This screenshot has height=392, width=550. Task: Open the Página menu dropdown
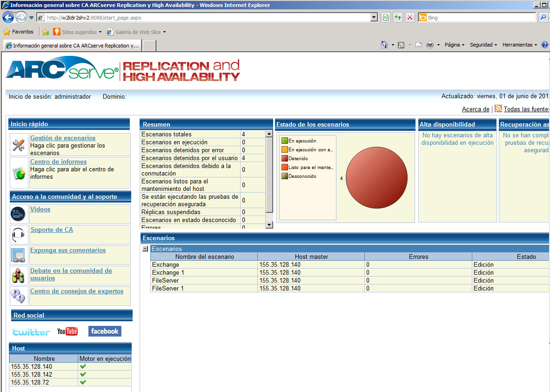[x=455, y=45]
